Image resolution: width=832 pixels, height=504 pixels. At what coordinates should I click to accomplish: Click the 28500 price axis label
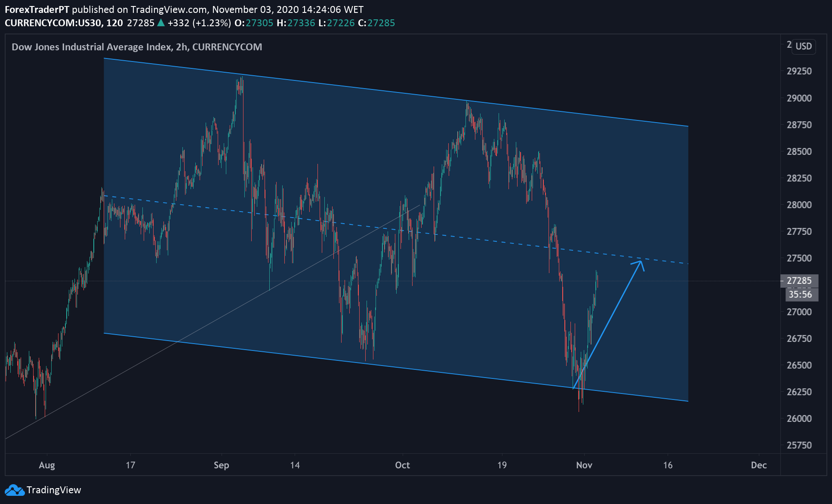(799, 151)
